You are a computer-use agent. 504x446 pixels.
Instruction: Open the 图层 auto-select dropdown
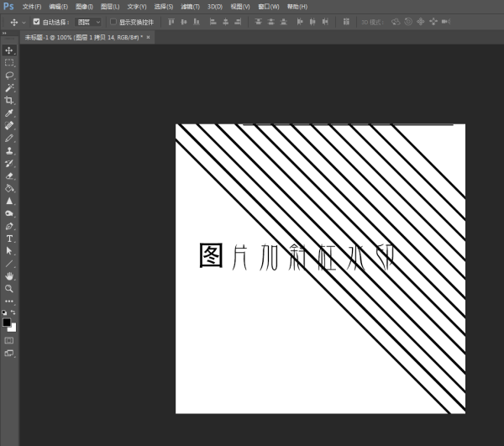[x=88, y=22]
